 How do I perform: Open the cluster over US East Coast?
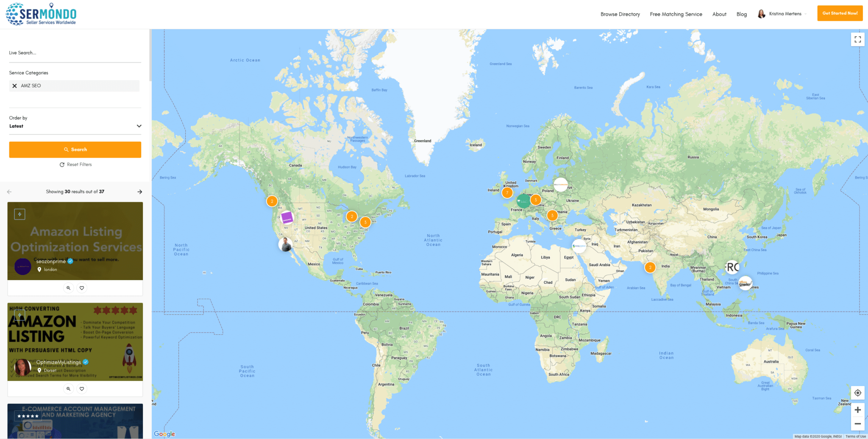pyautogui.click(x=365, y=222)
